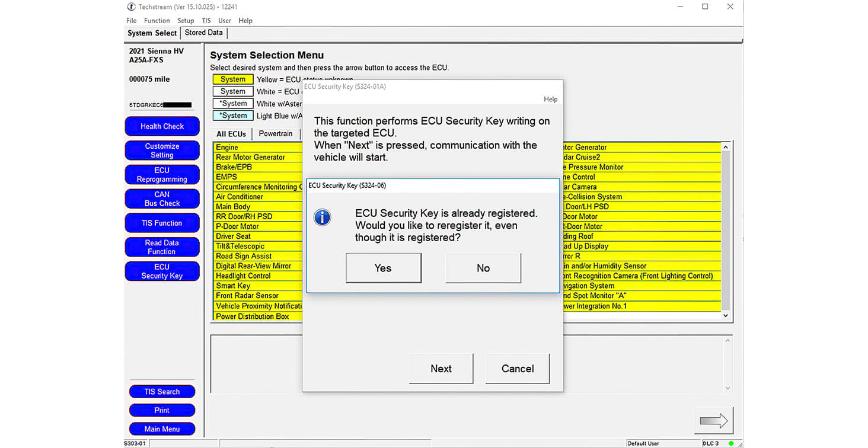Select Front Recognition Camera (Front Lighting Control) row
The width and height of the screenshot is (868, 448).
tap(641, 276)
